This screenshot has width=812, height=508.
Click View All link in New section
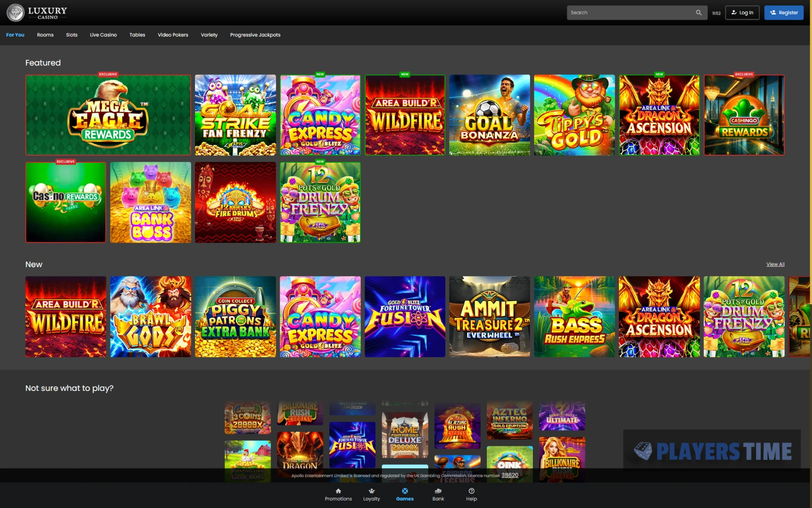[x=775, y=264]
